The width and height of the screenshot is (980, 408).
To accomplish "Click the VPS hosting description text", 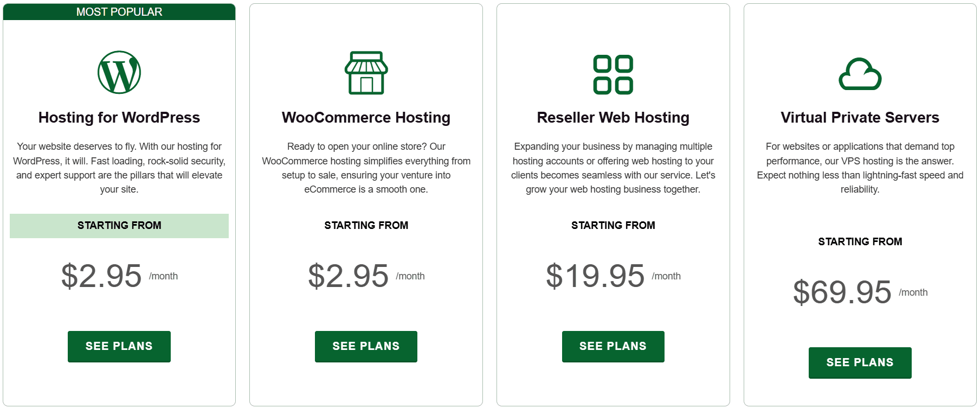I will 860,168.
